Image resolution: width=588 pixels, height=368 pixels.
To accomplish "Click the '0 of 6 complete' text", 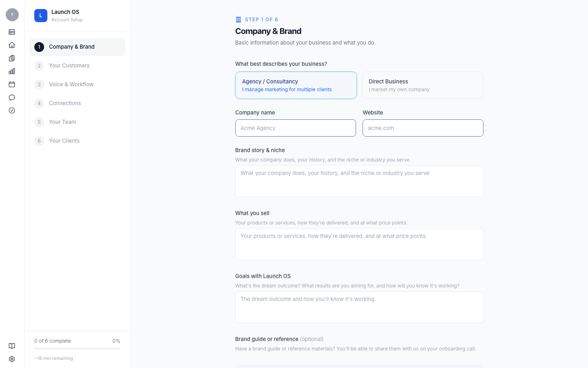I will pyautogui.click(x=53, y=341).
